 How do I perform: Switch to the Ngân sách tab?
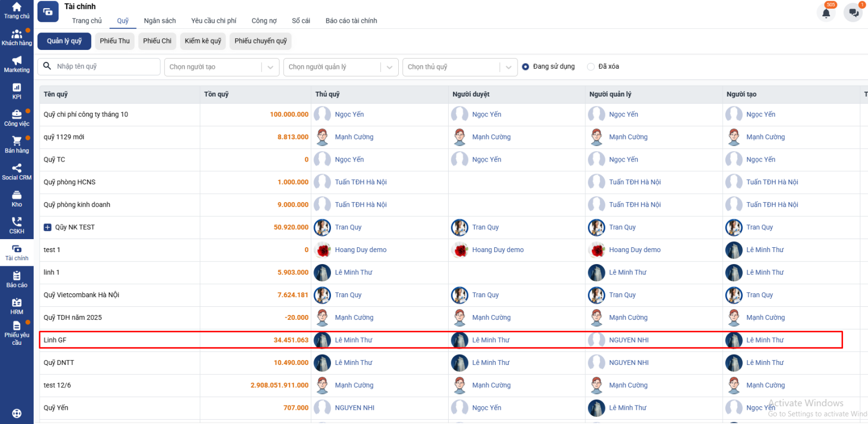(159, 21)
